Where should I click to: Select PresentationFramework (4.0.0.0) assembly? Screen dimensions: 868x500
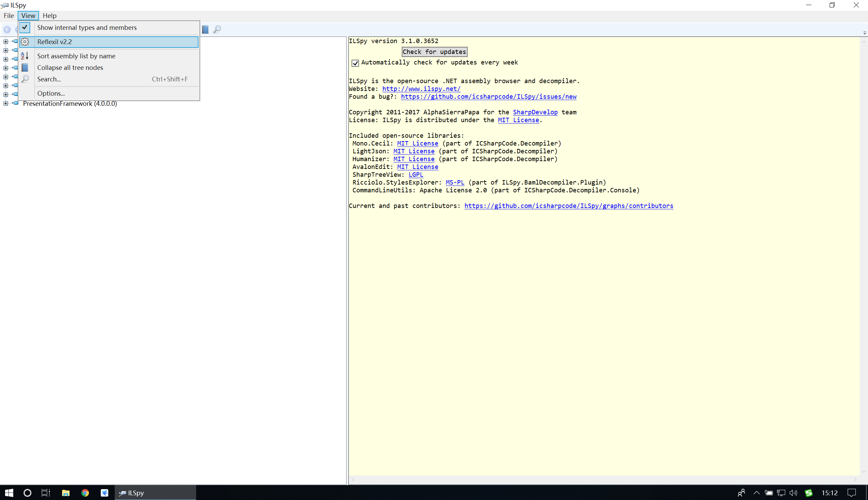tap(70, 104)
